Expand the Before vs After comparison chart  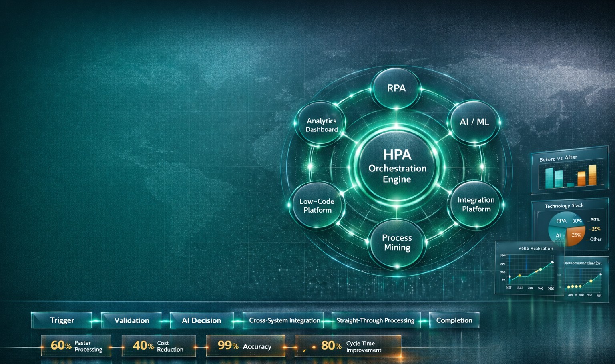coord(569,171)
